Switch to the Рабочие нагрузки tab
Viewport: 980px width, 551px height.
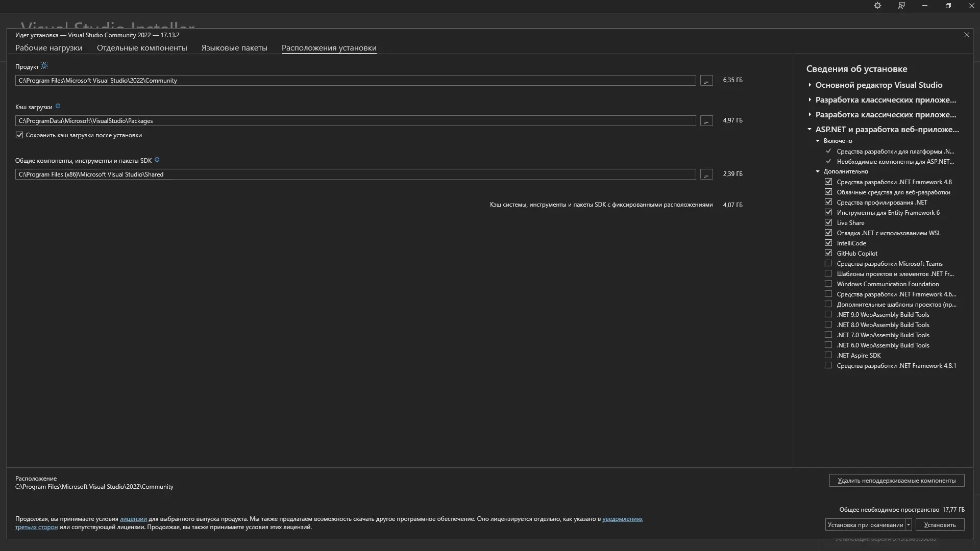48,48
